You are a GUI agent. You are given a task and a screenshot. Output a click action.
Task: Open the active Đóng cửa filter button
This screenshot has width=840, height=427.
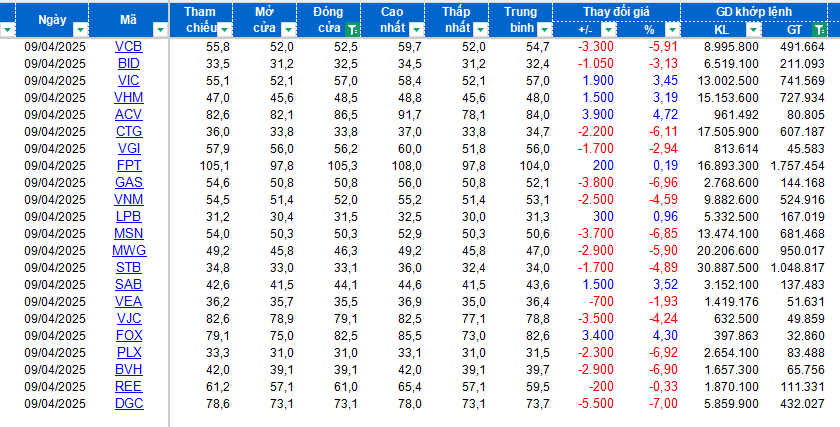[352, 29]
